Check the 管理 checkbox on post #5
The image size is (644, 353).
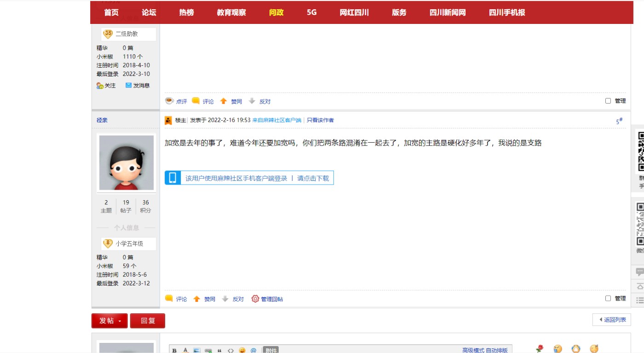[608, 298]
